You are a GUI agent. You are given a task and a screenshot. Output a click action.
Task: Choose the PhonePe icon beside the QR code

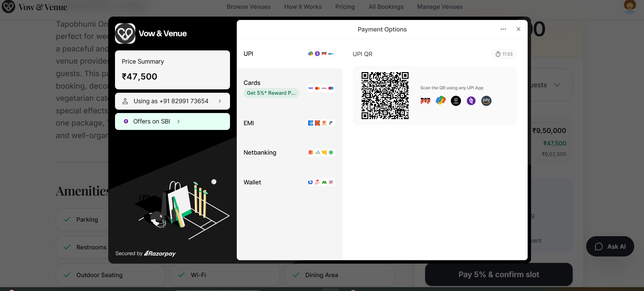coord(471,101)
